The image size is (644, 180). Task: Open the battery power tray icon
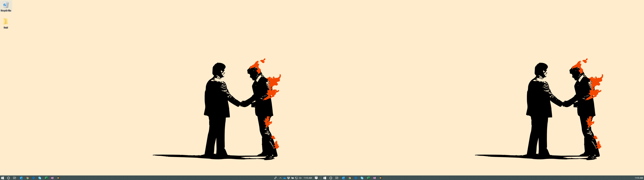(293, 178)
